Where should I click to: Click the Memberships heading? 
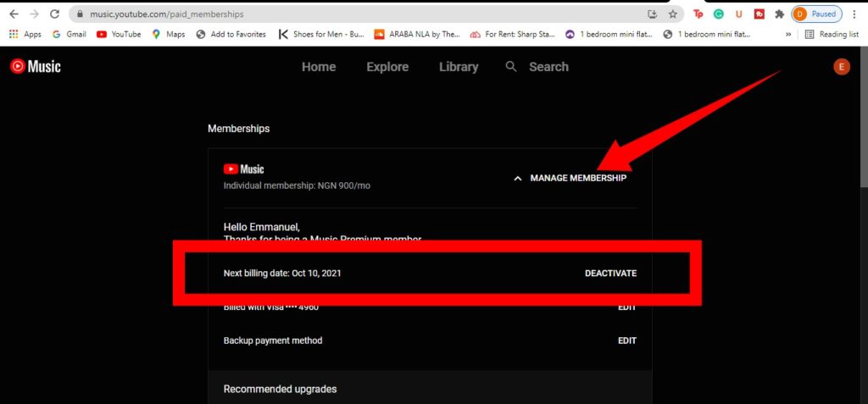coord(238,129)
